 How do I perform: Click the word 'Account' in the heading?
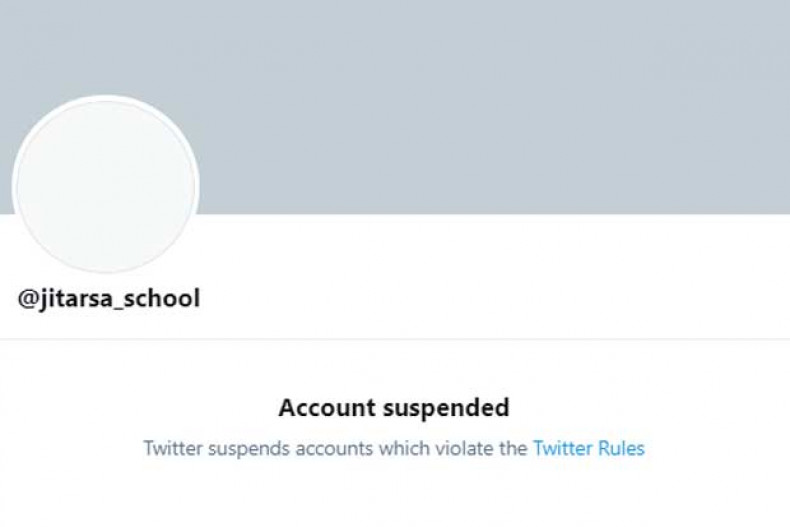[x=322, y=408]
